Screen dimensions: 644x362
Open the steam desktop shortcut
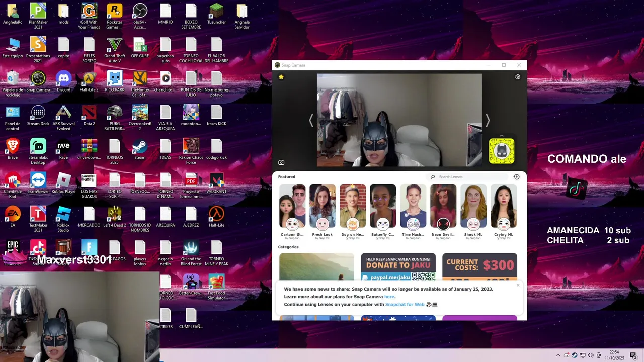pos(140,150)
